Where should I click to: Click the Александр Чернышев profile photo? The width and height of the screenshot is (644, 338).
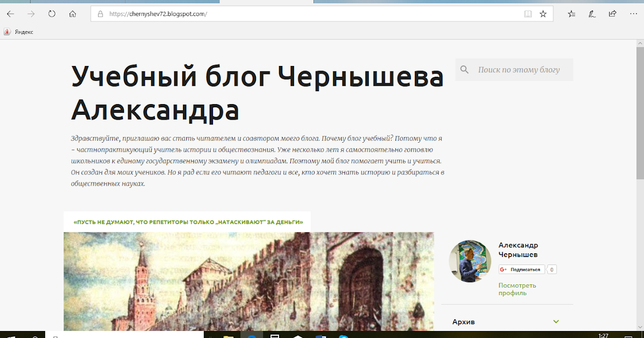470,261
